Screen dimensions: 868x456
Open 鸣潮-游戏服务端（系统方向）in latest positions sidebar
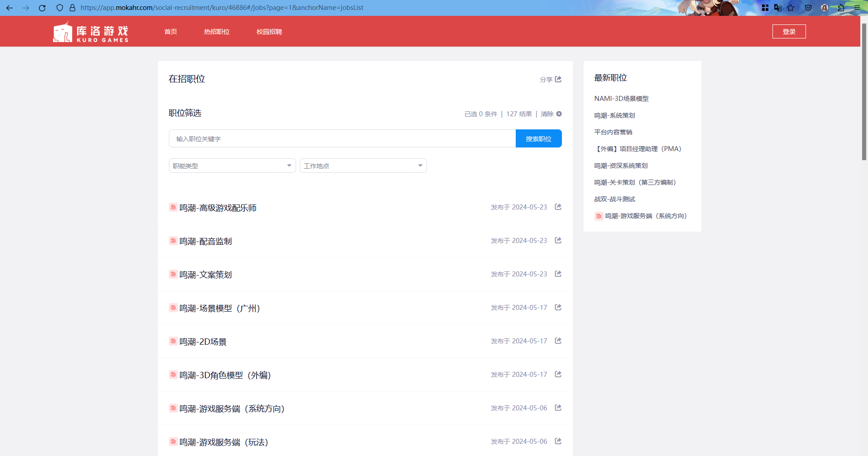[646, 216]
